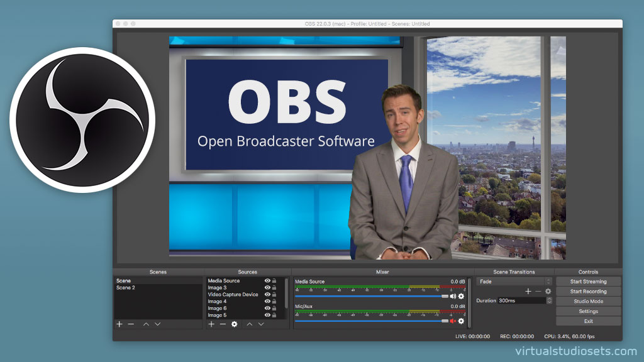Click the REC: 00:00:00 status text
Viewport: 644px width, 362px height.
point(517,337)
